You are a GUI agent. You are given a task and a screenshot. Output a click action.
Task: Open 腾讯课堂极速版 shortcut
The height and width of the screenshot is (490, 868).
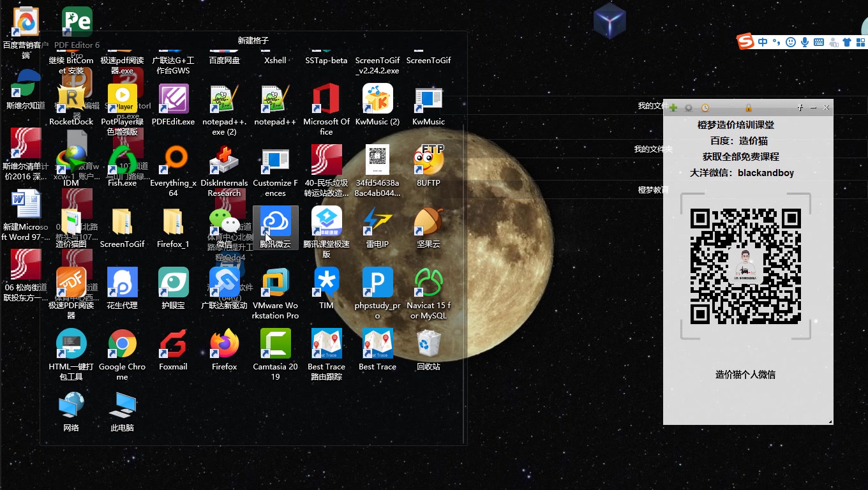click(x=327, y=232)
